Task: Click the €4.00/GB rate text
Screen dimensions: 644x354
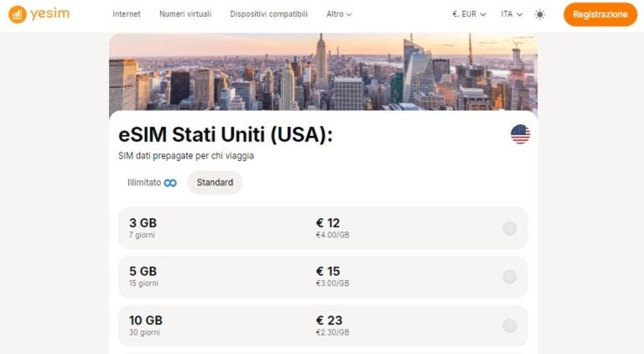Action: [x=332, y=236]
